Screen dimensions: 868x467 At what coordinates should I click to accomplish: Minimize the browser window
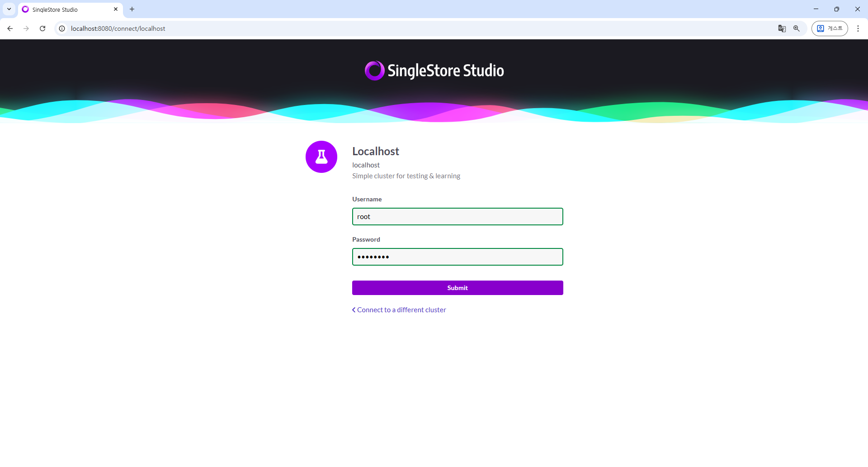tap(816, 9)
